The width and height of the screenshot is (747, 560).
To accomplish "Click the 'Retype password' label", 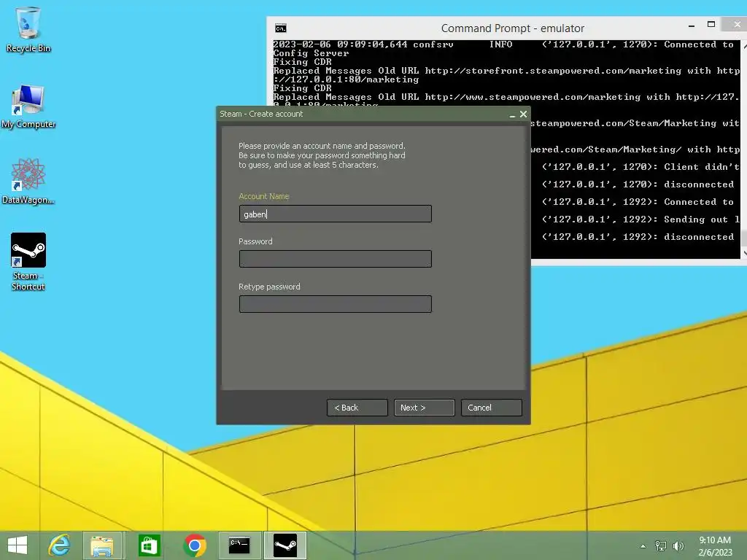I will pyautogui.click(x=270, y=287).
